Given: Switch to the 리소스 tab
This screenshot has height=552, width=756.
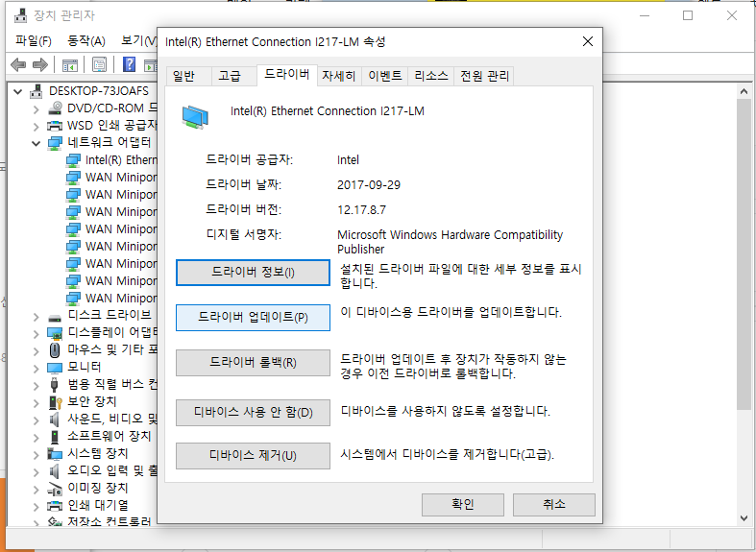Looking at the screenshot, I should (431, 76).
